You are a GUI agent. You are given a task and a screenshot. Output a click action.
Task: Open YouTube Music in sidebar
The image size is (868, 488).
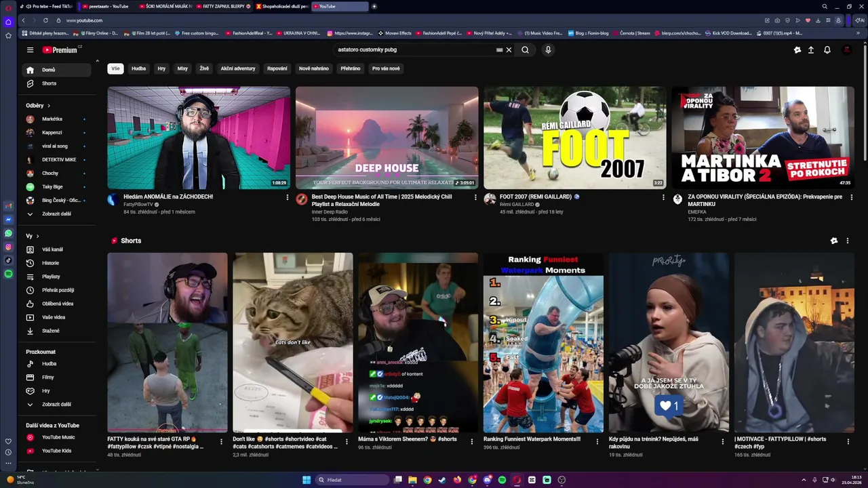click(57, 437)
